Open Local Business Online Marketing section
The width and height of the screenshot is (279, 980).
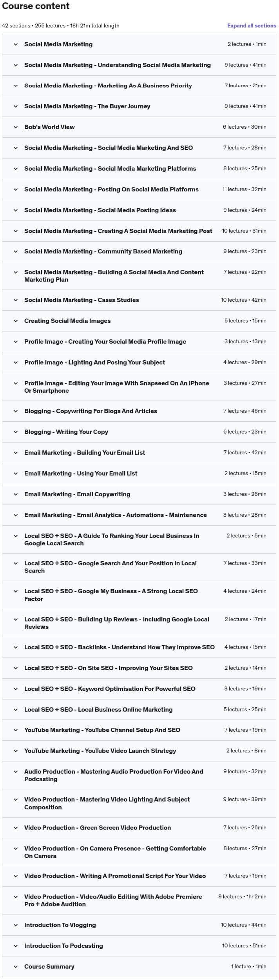(98, 710)
